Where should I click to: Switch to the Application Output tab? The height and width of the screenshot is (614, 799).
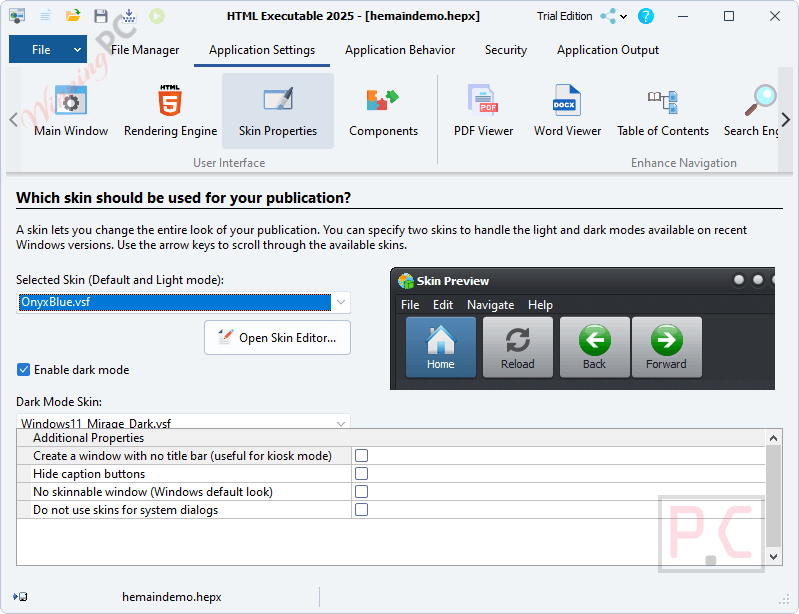point(607,50)
